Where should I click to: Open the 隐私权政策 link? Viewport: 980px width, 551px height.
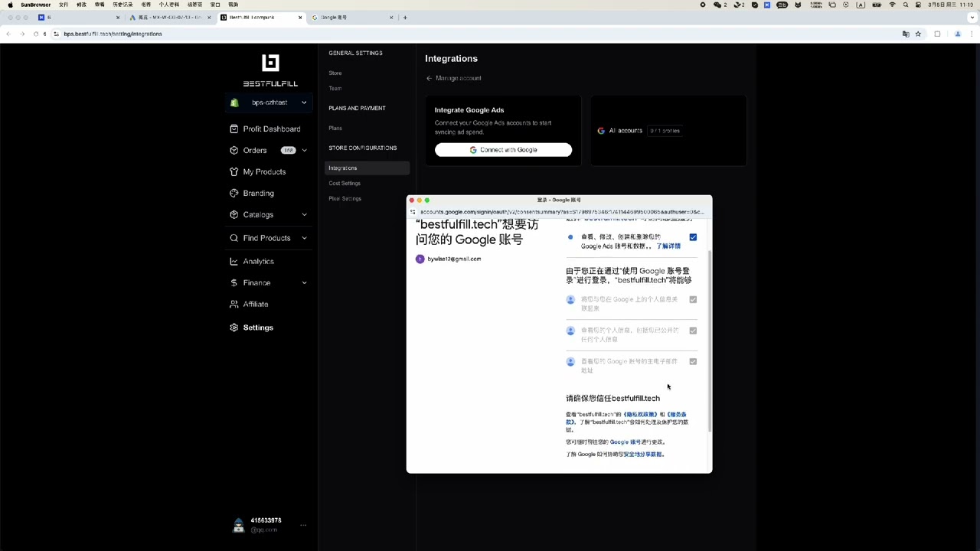tap(641, 415)
